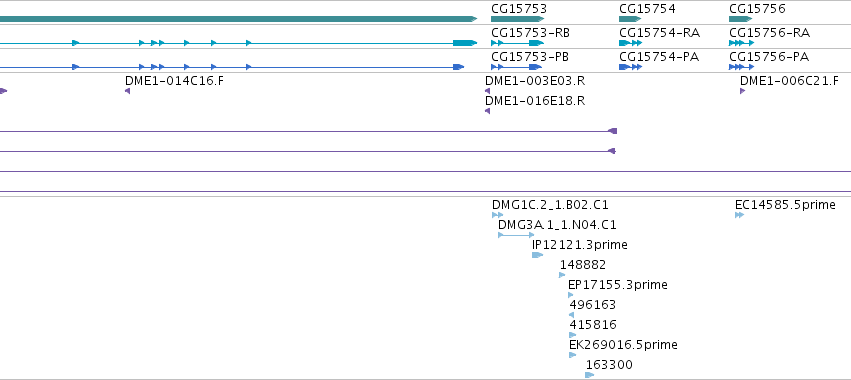Viewport: 851px width, 380px height.
Task: Click the 148882 feature label
Action: point(583,264)
